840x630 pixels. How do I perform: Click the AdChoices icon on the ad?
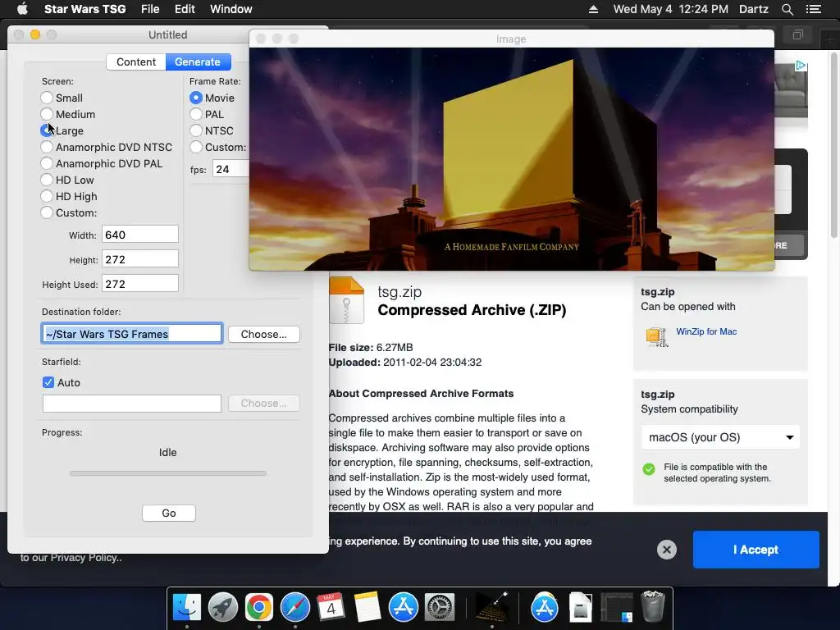[801, 66]
